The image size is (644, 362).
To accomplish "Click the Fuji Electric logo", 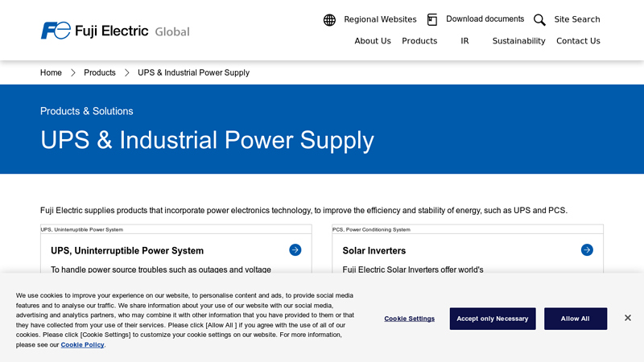I will click(94, 31).
